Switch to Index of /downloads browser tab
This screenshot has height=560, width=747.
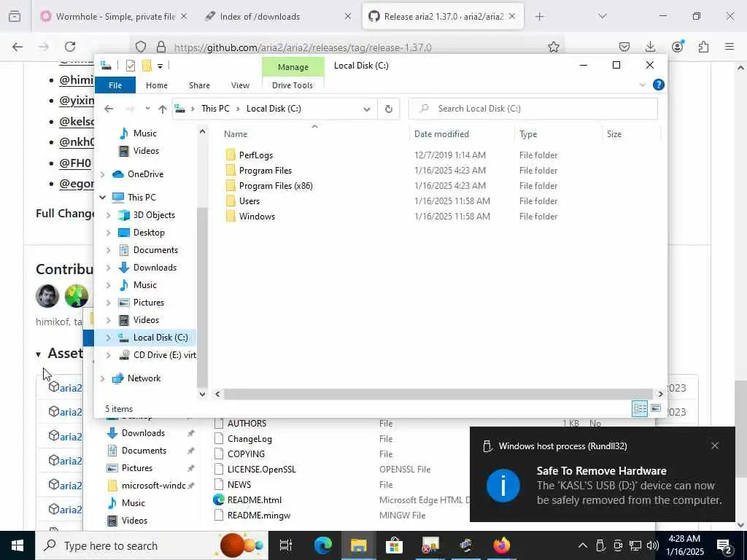coord(260,17)
